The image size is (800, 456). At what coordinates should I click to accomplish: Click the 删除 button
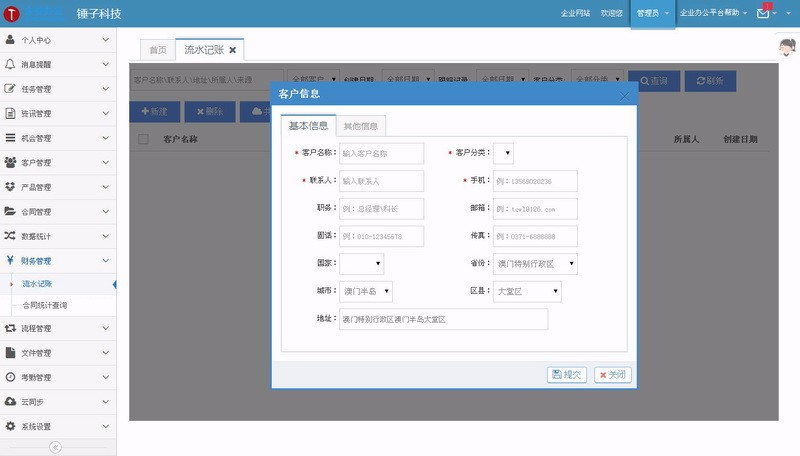210,111
